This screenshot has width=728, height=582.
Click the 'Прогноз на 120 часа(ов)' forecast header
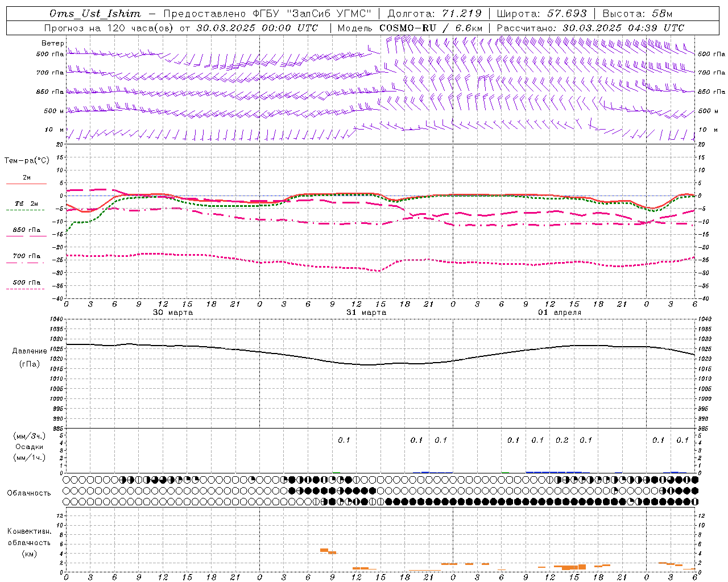pyautogui.click(x=109, y=28)
